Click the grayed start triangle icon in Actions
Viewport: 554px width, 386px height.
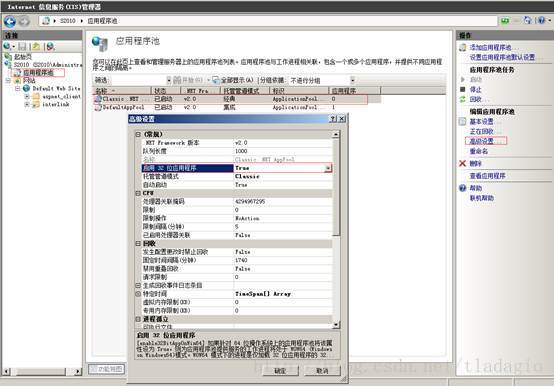coord(462,79)
